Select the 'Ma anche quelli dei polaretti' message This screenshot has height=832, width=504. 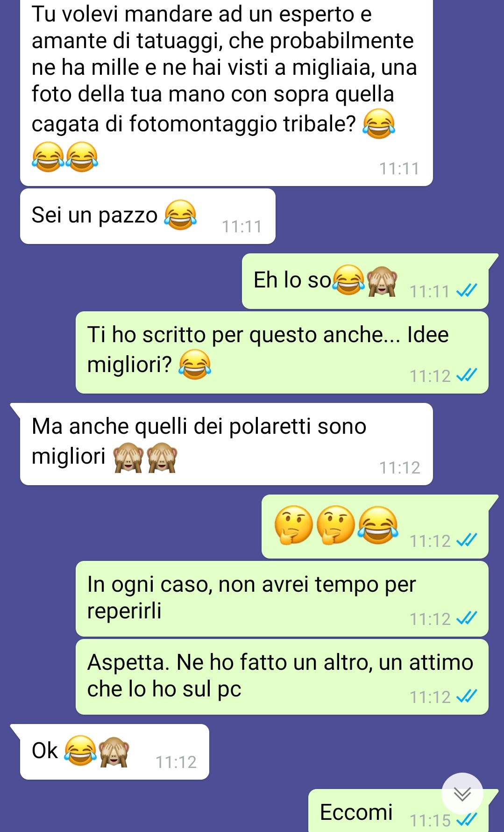227,444
